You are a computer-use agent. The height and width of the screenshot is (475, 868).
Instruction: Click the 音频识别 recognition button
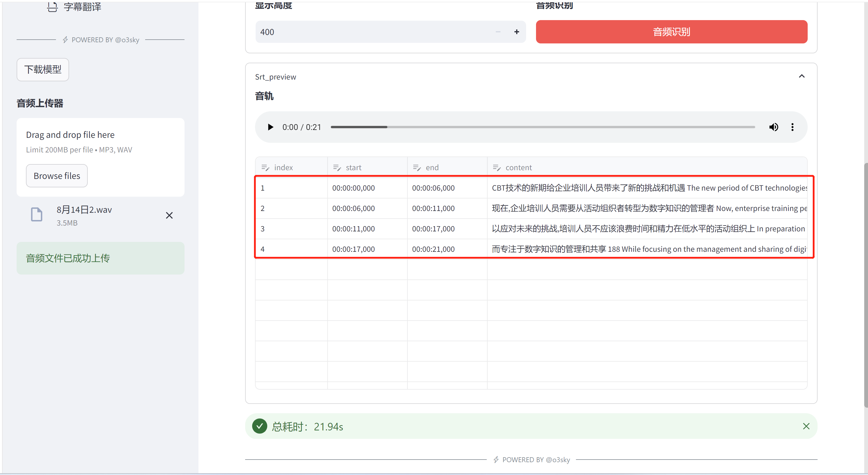[672, 31]
